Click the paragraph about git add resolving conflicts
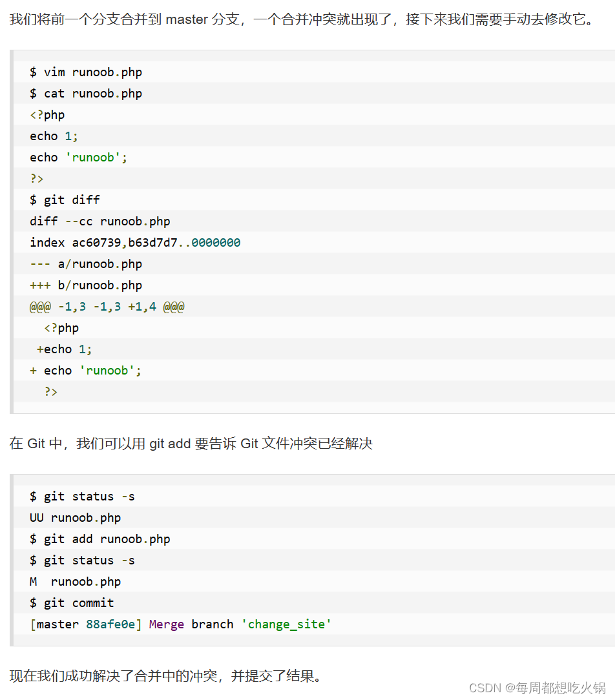Image resolution: width=615 pixels, height=700 pixels. point(191,443)
